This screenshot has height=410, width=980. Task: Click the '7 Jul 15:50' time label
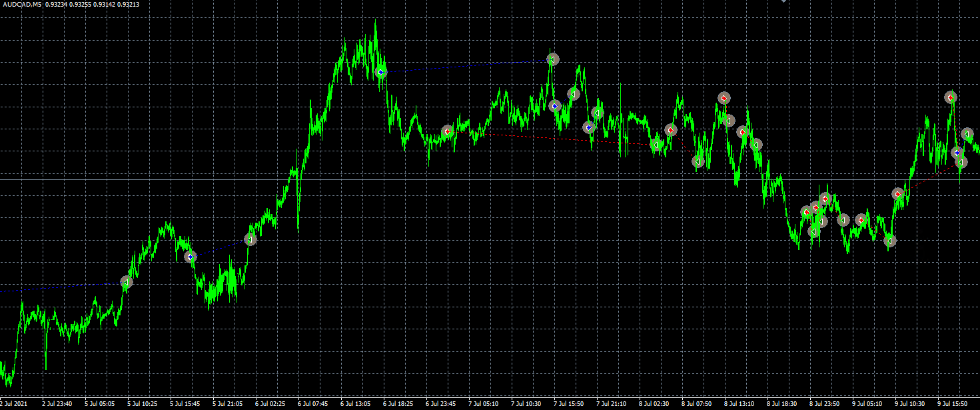click(568, 403)
